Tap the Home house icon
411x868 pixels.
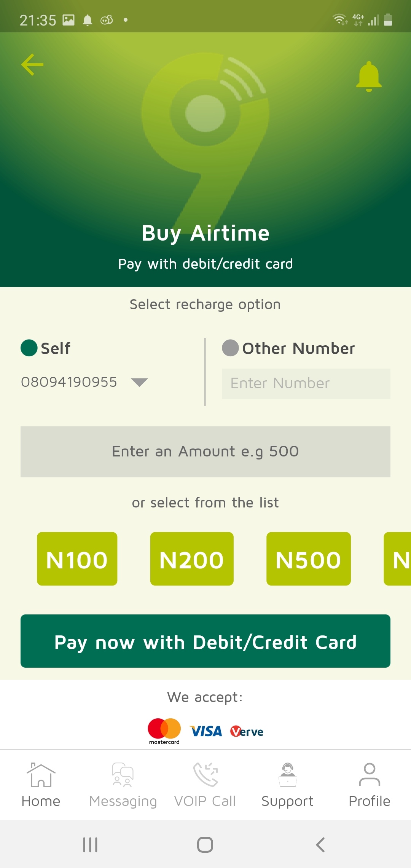41,775
